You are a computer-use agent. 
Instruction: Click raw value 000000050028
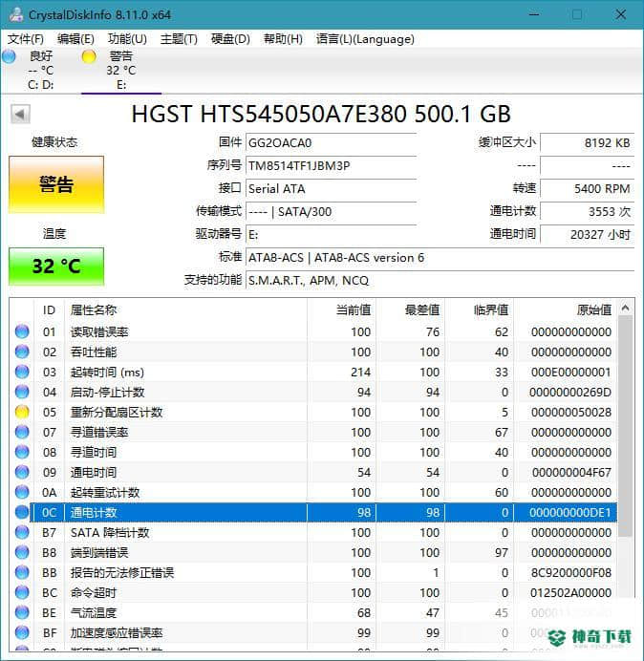coord(571,413)
